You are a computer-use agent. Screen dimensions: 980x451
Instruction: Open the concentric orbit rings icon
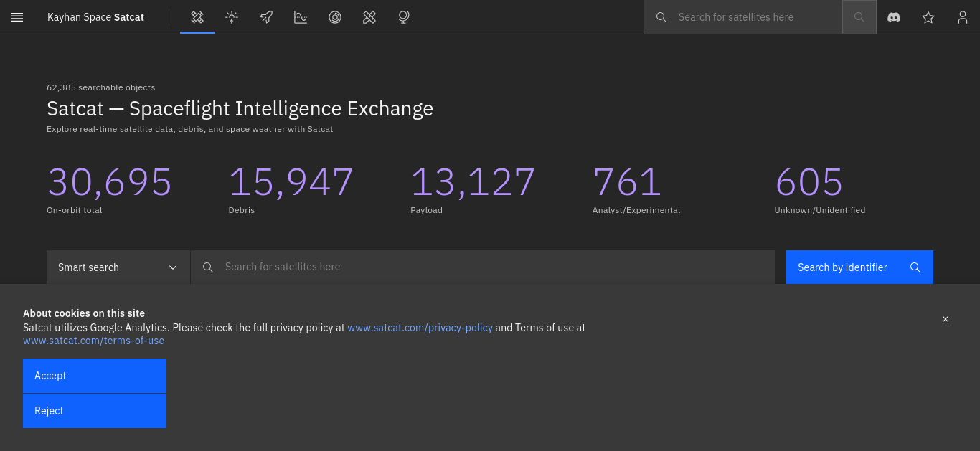(335, 17)
